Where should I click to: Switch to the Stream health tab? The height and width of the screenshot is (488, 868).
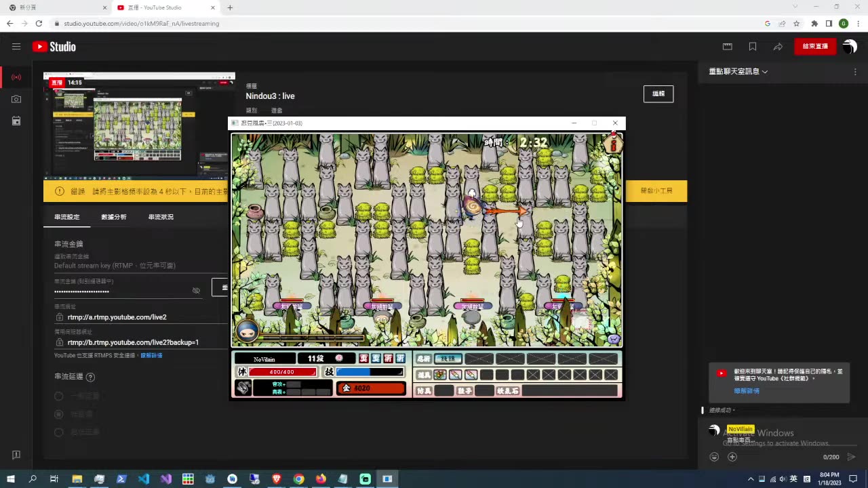[x=161, y=217]
